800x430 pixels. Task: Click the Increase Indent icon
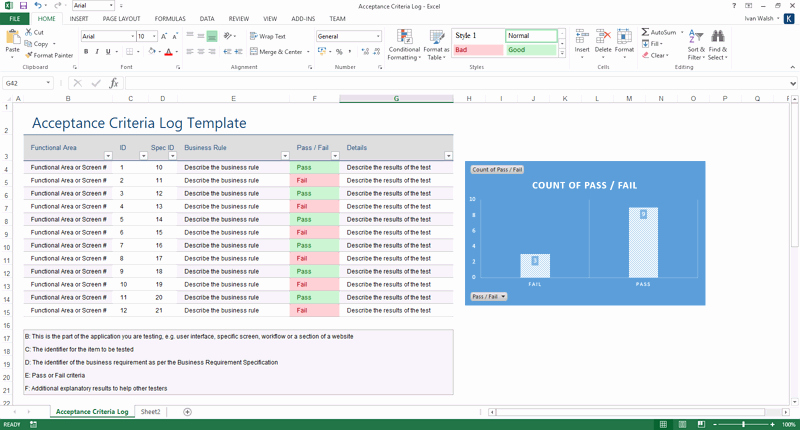click(x=238, y=52)
